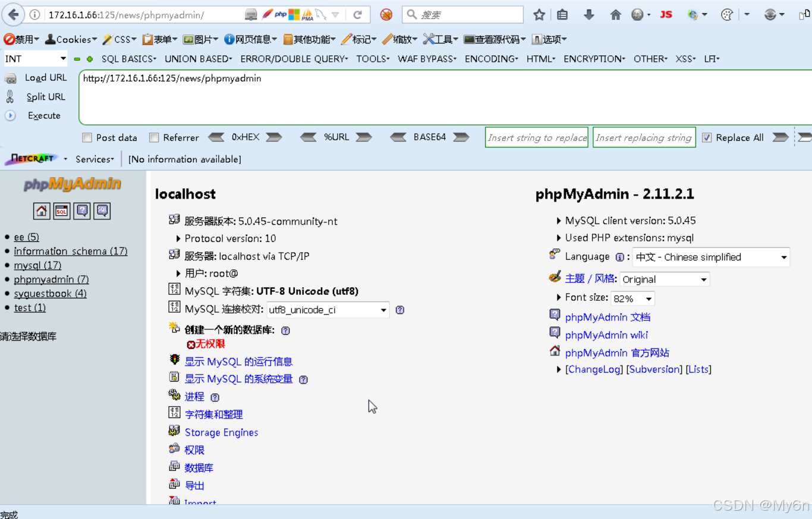Expand 用户 root@ disclosure triangle
Screen dimensions: 812x519
pos(178,273)
